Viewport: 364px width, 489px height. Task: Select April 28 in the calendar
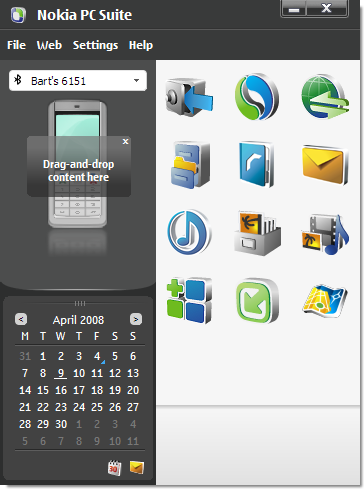[x=25, y=424]
